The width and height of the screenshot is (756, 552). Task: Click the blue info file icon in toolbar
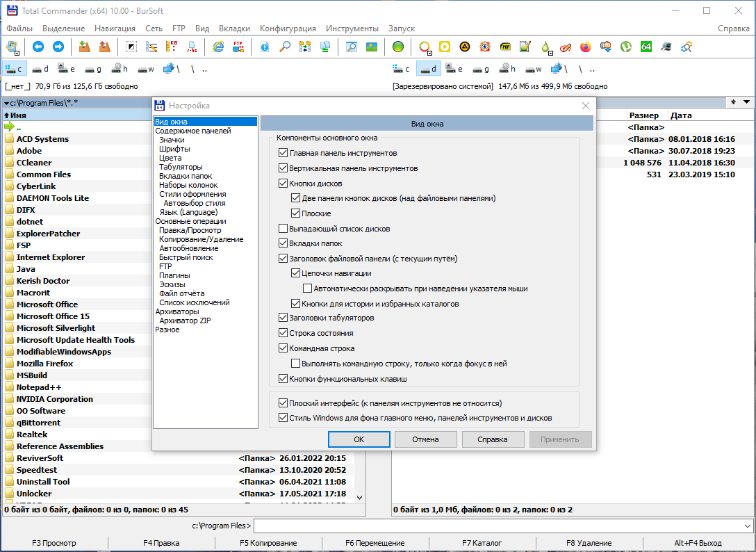pyautogui.click(x=265, y=47)
